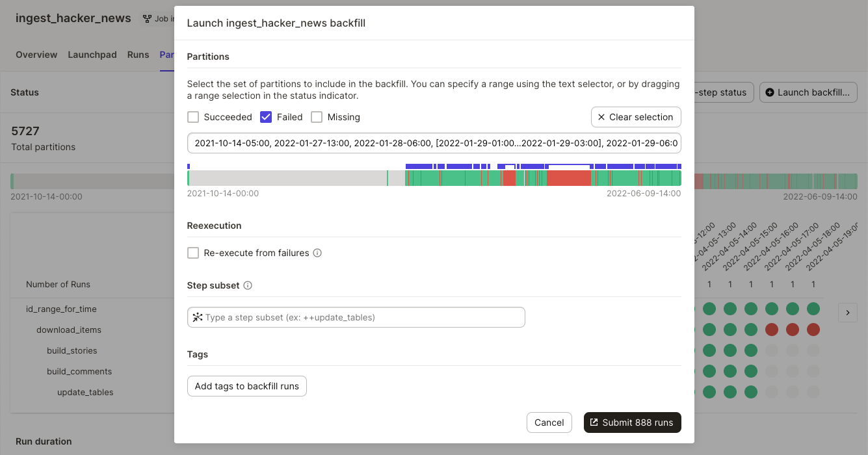Click the Number of Runs label

tap(58, 284)
